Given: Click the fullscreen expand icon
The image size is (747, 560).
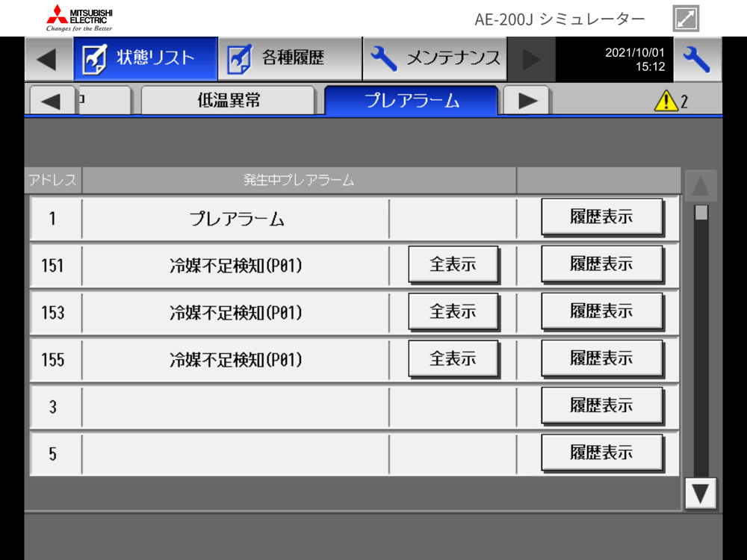Looking at the screenshot, I should 686,19.
